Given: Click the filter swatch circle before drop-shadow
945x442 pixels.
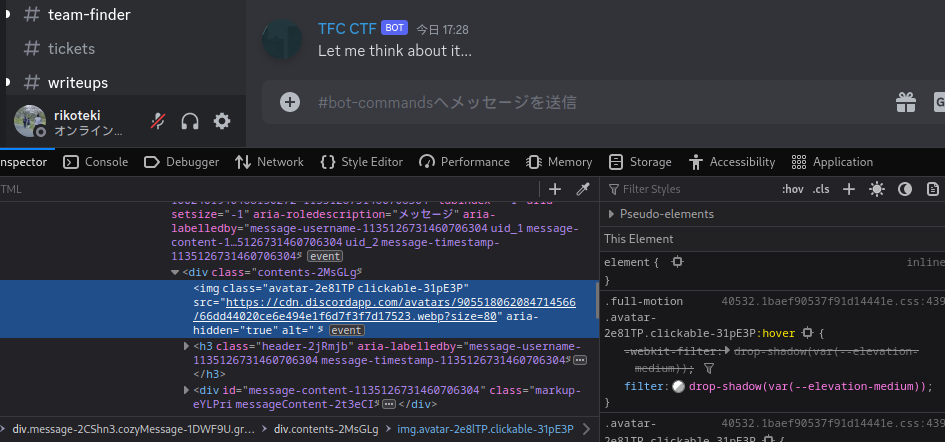Looking at the screenshot, I should [x=679, y=387].
